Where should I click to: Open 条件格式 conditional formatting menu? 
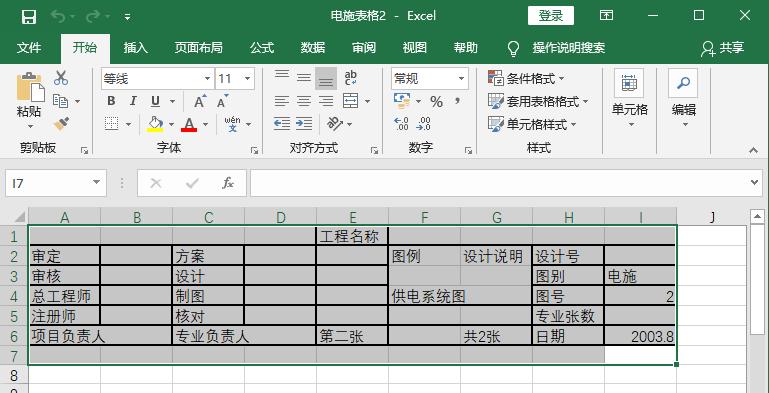point(526,78)
